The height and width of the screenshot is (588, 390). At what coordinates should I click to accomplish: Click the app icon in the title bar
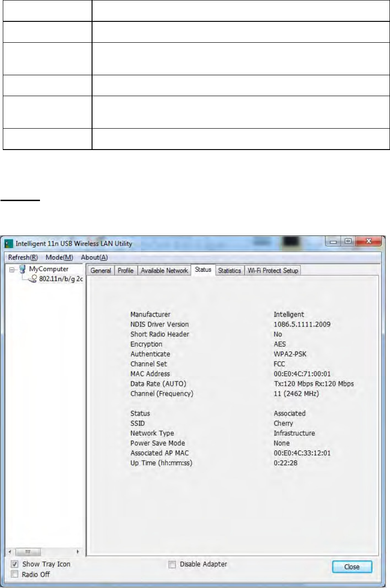click(x=9, y=244)
